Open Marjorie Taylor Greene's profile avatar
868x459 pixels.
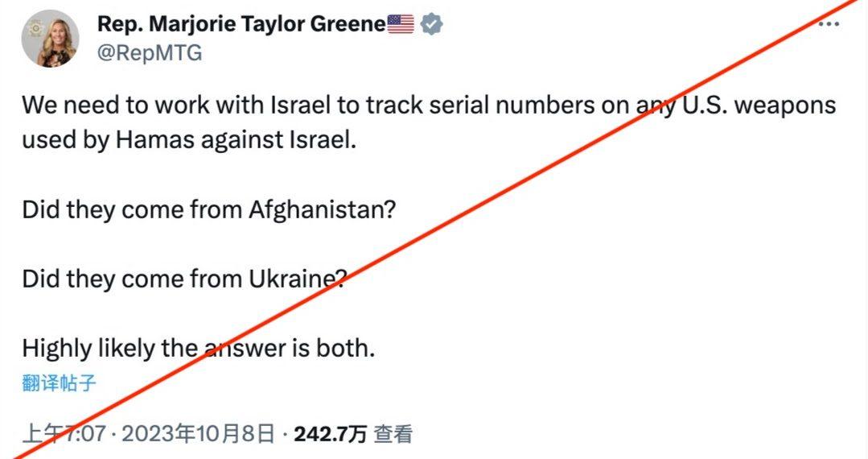[51, 39]
